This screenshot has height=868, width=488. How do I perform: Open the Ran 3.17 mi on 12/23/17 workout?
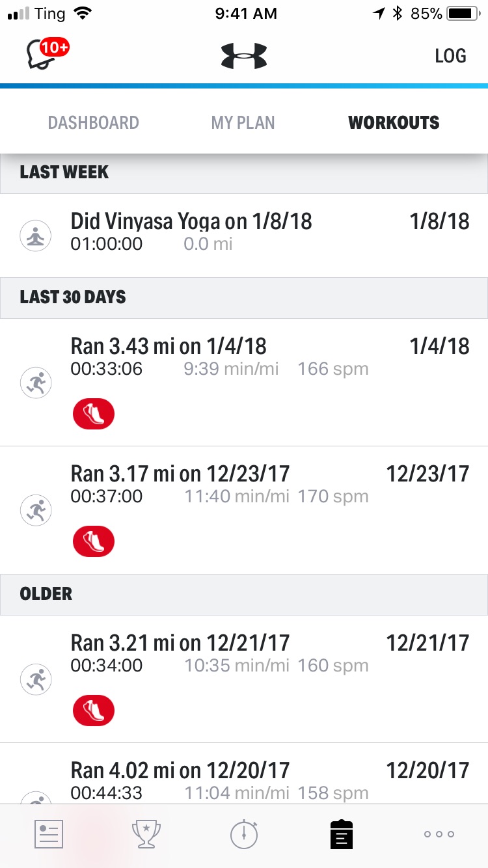244,510
